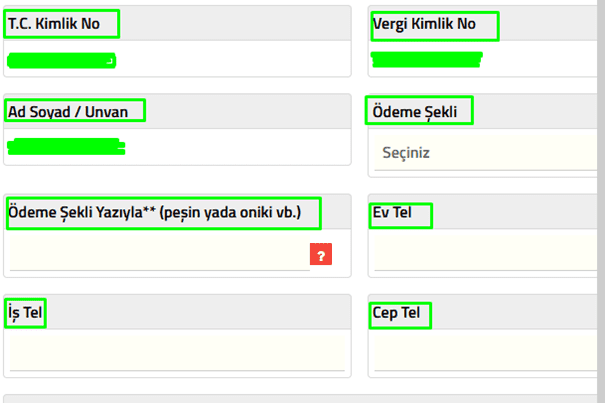Focus the Ödeme Şekli Yazıyla input field

158,255
